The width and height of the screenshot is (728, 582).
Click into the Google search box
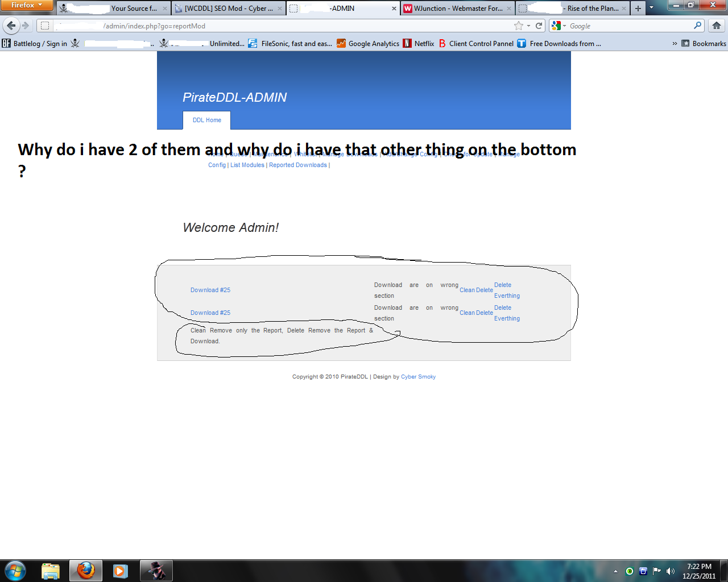tap(628, 26)
